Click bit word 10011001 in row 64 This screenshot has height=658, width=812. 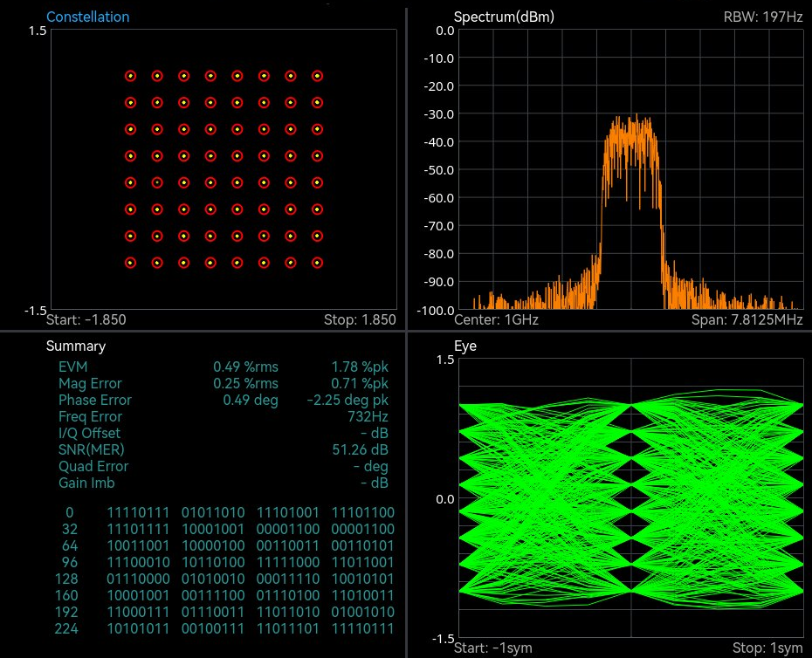(138, 545)
